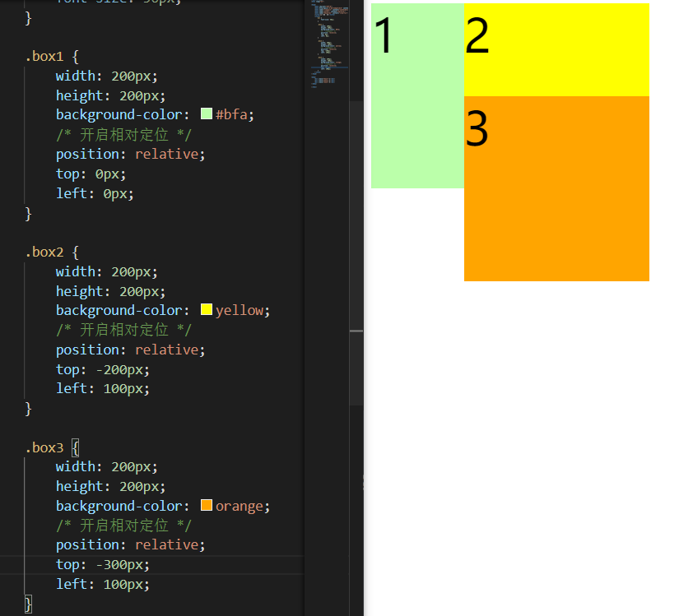The image size is (693, 616).
Task: Click the closing brace of box3 rule
Action: point(28,604)
